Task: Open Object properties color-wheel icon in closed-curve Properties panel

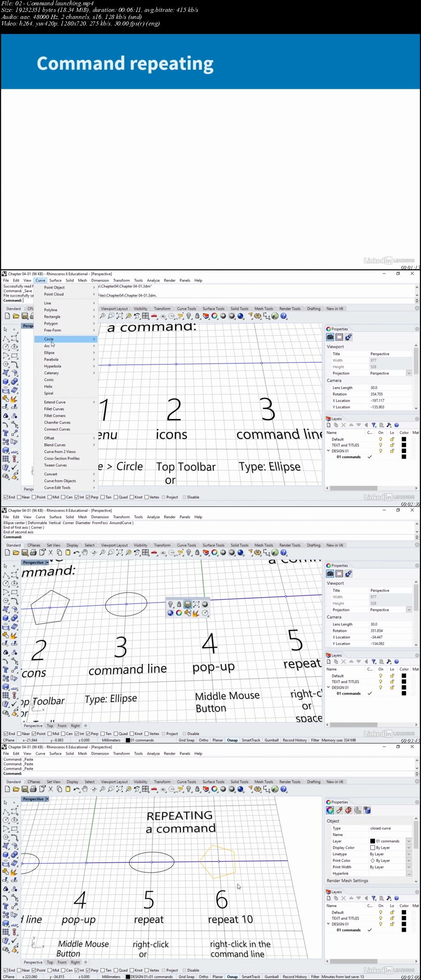Action: coord(330,810)
